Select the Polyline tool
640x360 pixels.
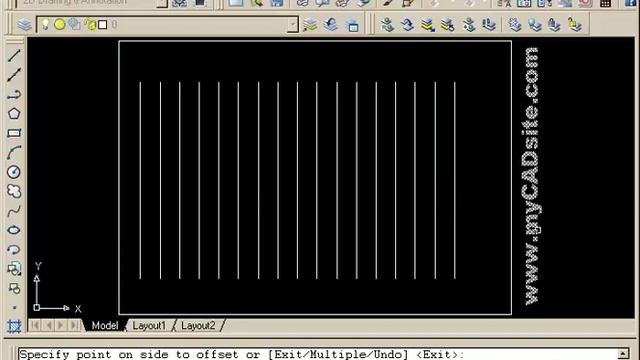tap(14, 95)
